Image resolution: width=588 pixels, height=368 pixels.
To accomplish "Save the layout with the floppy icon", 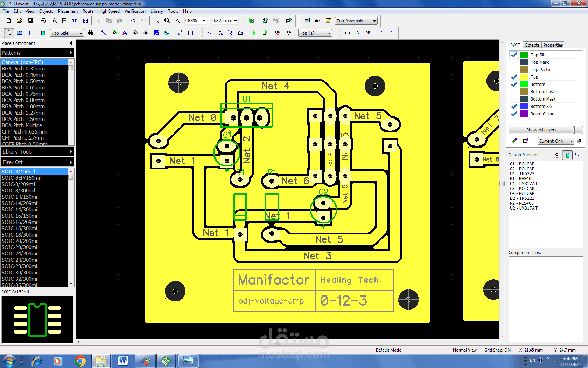I will (30, 21).
